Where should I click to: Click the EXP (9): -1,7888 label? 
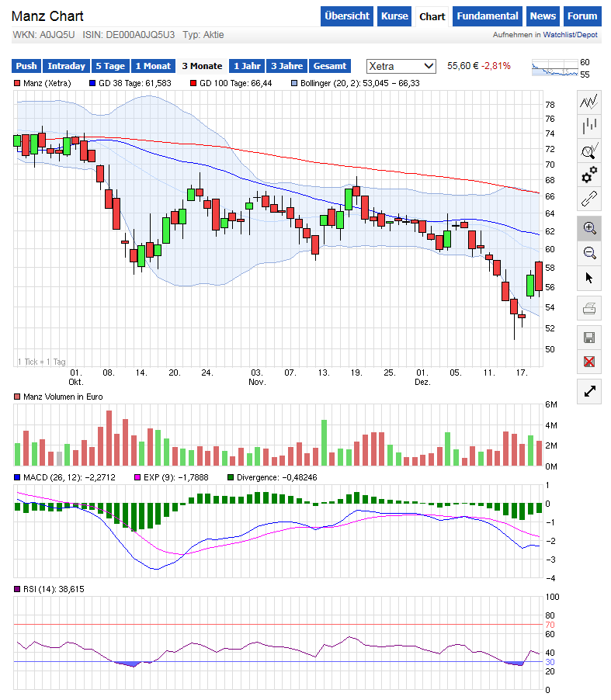(x=176, y=477)
